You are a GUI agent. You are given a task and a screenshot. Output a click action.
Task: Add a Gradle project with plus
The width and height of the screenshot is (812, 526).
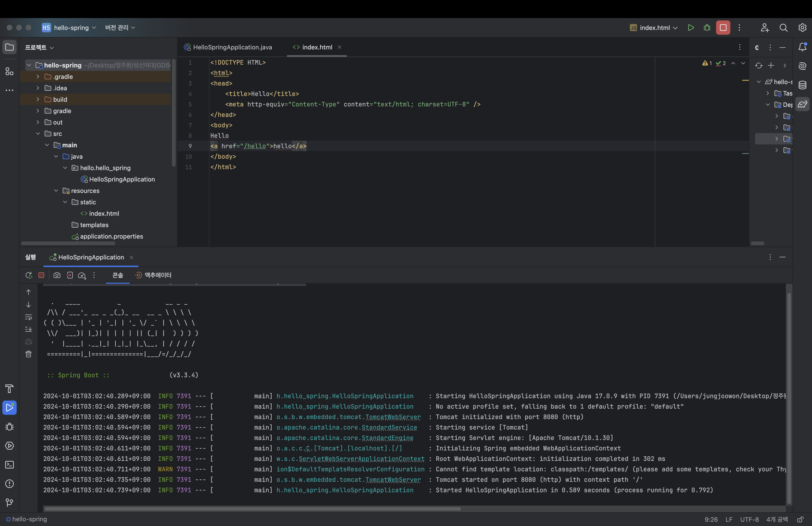coord(771,66)
